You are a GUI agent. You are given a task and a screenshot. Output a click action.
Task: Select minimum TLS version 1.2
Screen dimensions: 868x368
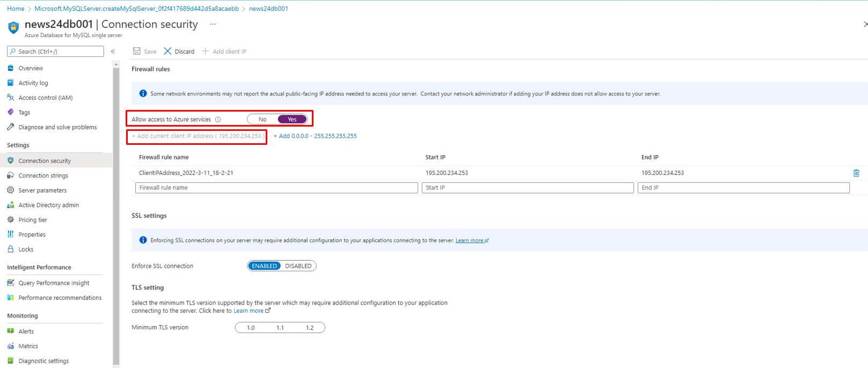point(310,328)
